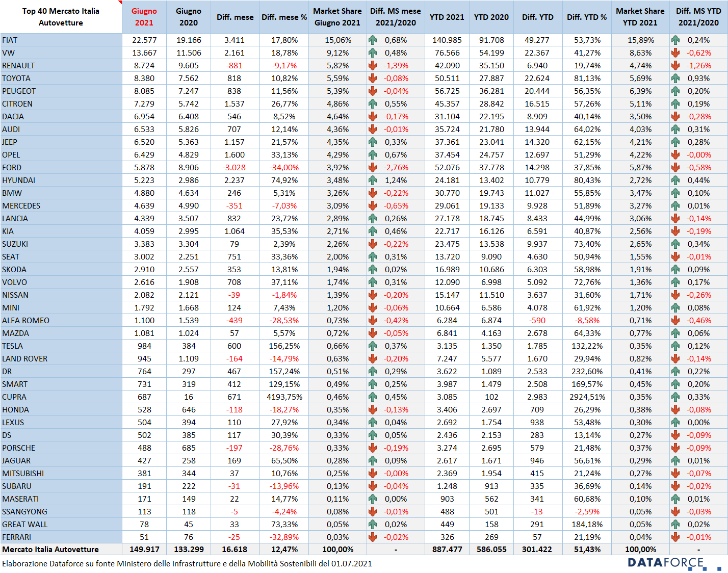Screen dimensions: 728x573
Task: Click the FIAT market share 15,06%
Action: click(338, 40)
